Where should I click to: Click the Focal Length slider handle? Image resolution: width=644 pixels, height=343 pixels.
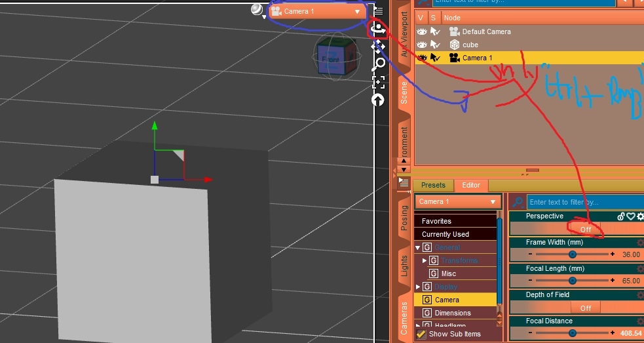tap(573, 281)
